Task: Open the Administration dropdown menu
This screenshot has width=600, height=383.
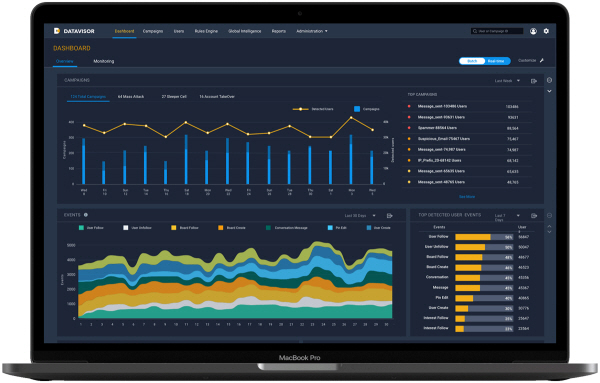Action: 312,31
